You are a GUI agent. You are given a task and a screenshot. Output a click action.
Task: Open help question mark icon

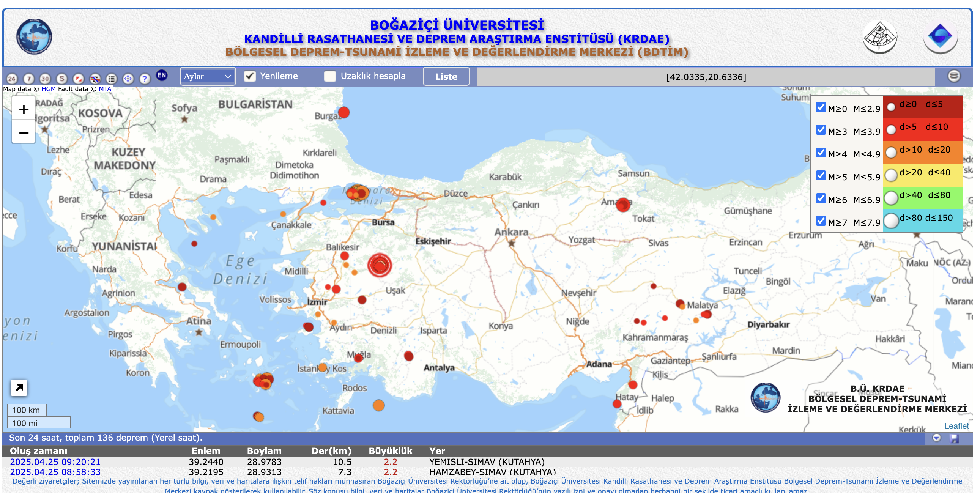145,79
